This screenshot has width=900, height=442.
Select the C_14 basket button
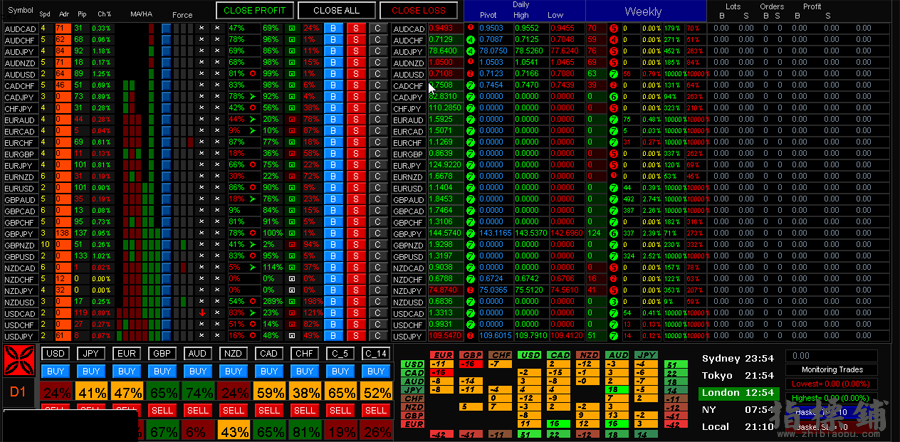pyautogui.click(x=375, y=354)
